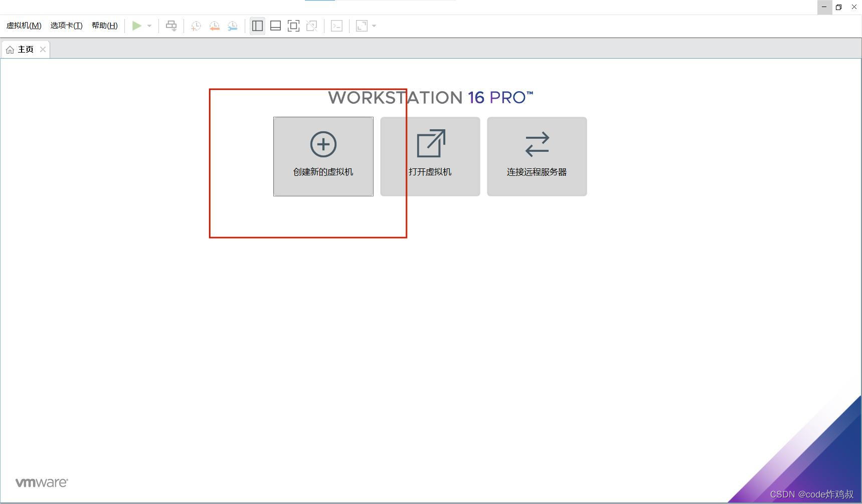
Task: Click the 创建新的虚拟机 tile
Action: [323, 156]
